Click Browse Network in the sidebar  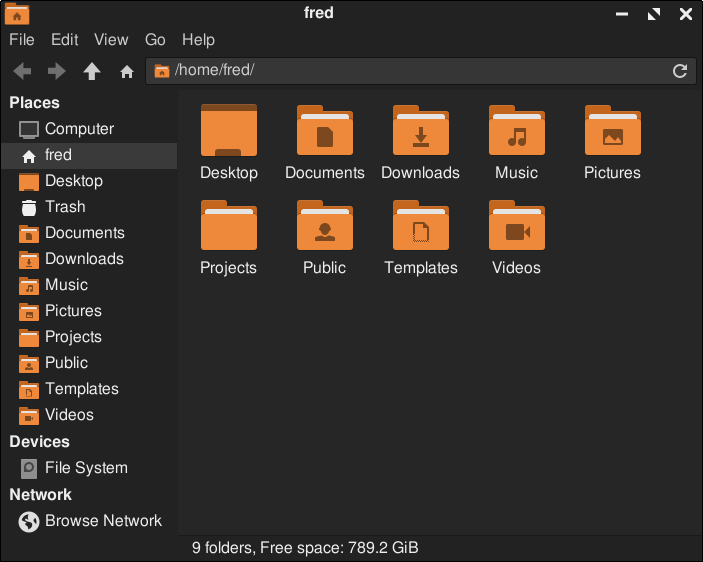pos(89,521)
